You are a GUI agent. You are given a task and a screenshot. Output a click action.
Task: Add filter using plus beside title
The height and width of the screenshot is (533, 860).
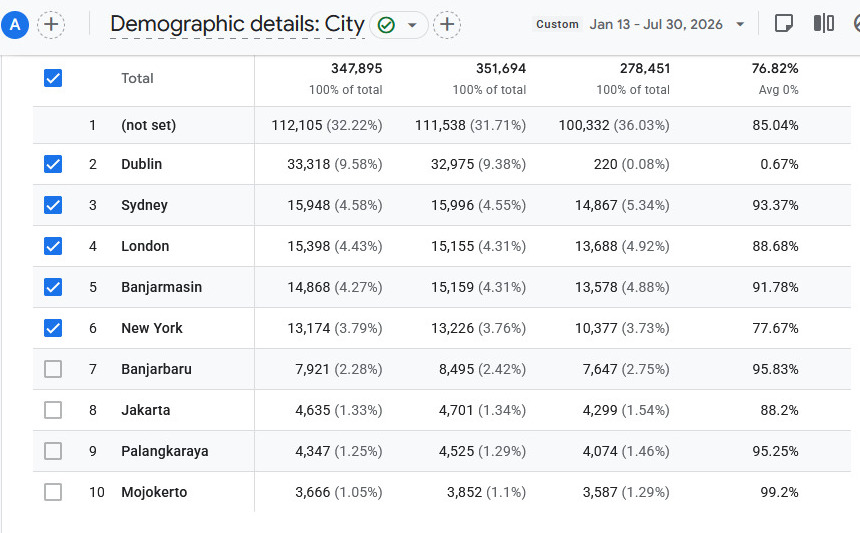pyautogui.click(x=447, y=25)
